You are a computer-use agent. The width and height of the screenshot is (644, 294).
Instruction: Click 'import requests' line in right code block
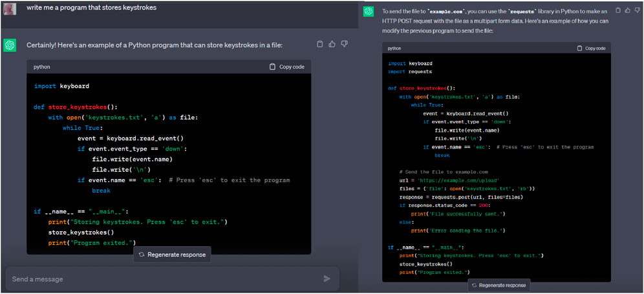click(x=410, y=72)
